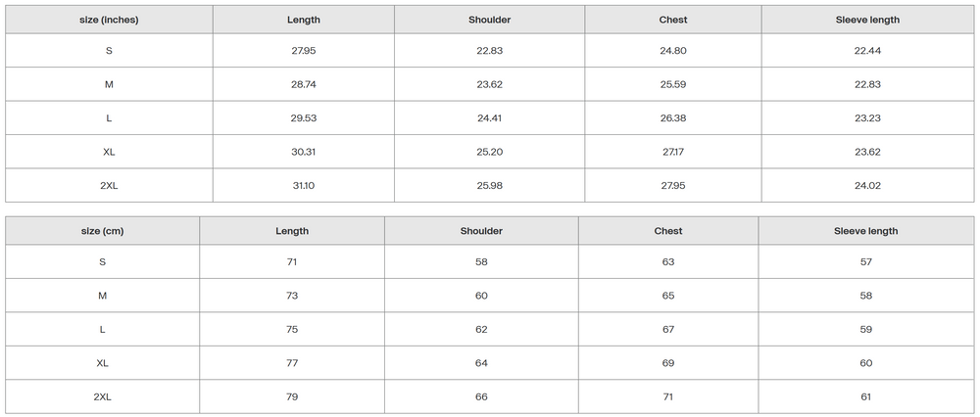Select Sleeve length header in inches table
980x417 pixels.
point(867,20)
